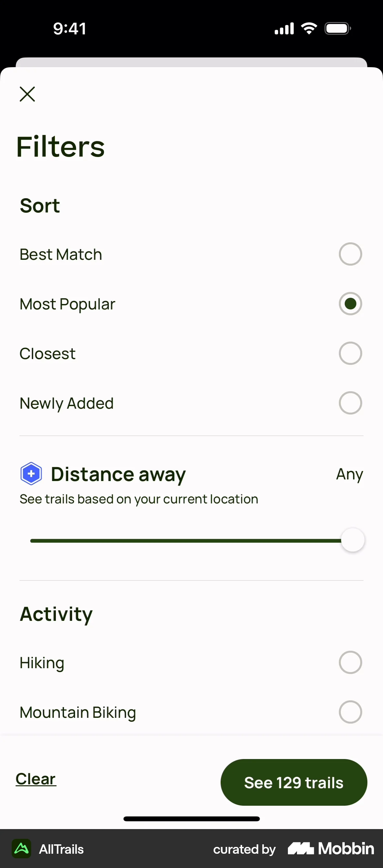Tap the Mobbin logo
Screen dimensions: 383x868
331,849
